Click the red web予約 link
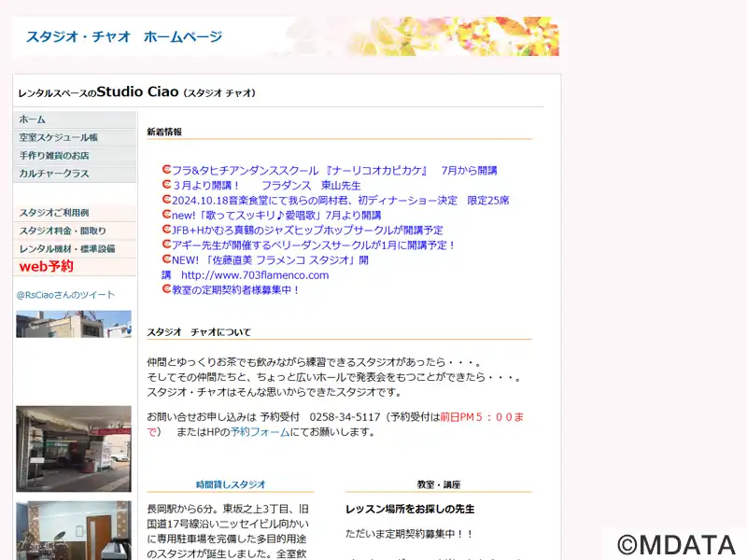 pyautogui.click(x=47, y=267)
